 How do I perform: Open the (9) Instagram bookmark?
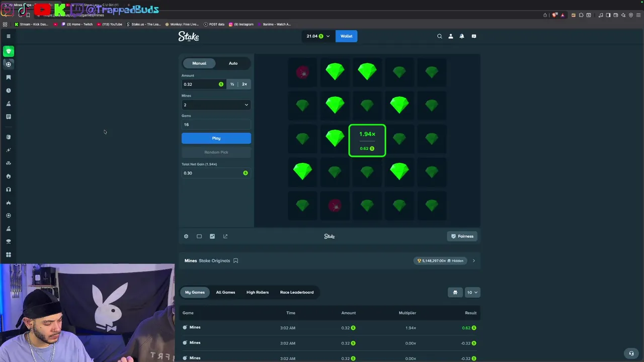point(242,24)
